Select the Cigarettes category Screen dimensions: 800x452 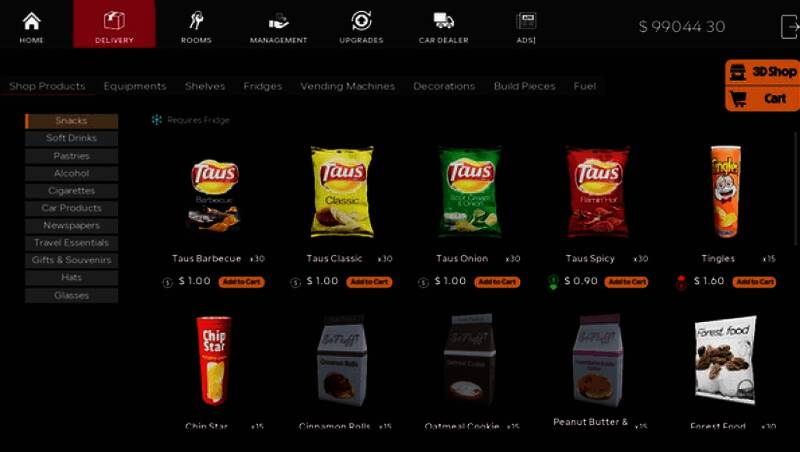(71, 191)
